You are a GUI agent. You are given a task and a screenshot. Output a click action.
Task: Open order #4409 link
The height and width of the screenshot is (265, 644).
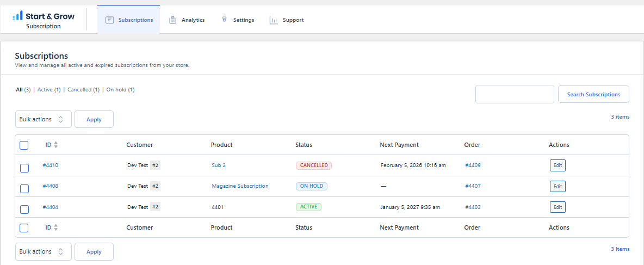(x=473, y=165)
